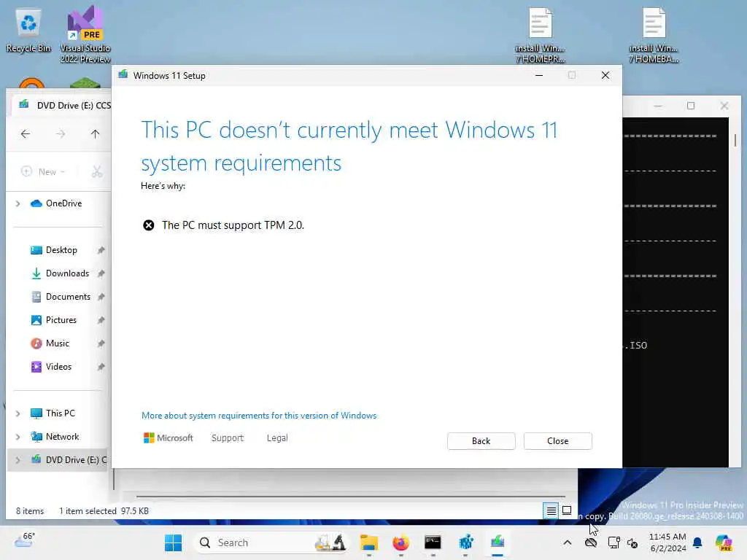
Task: Open the Legal link in Setup
Action: pyautogui.click(x=277, y=438)
